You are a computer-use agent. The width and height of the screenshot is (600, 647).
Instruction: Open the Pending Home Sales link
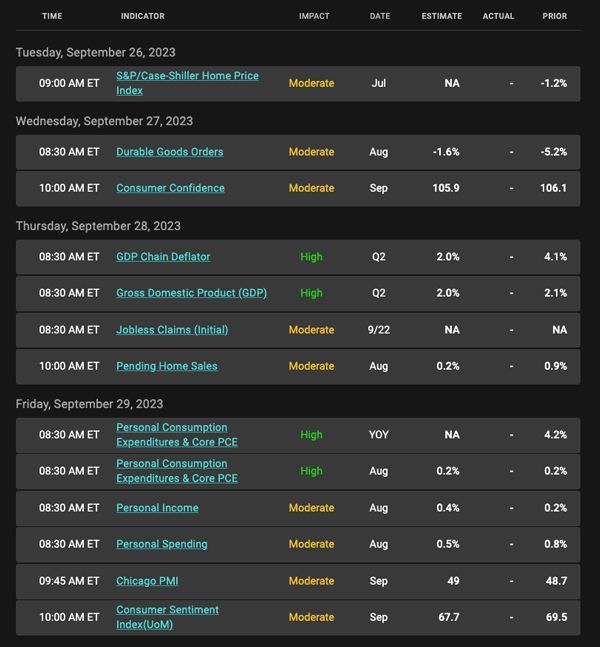(167, 366)
